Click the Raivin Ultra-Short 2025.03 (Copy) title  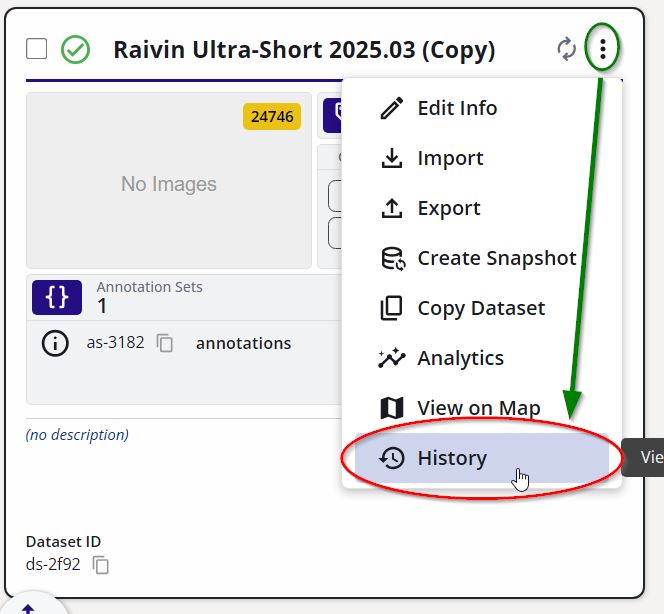point(304,50)
